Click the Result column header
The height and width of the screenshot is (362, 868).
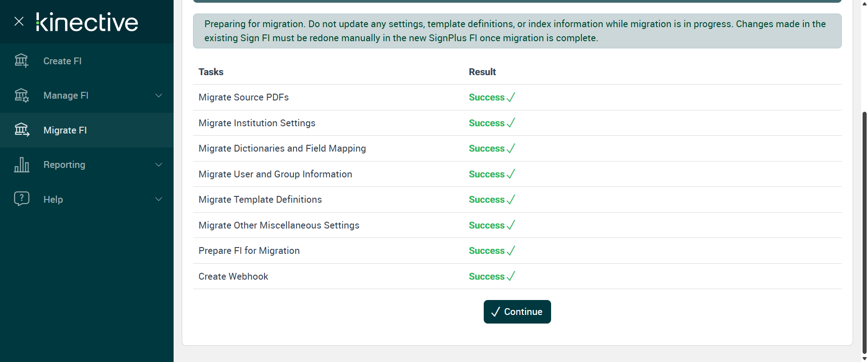482,72
